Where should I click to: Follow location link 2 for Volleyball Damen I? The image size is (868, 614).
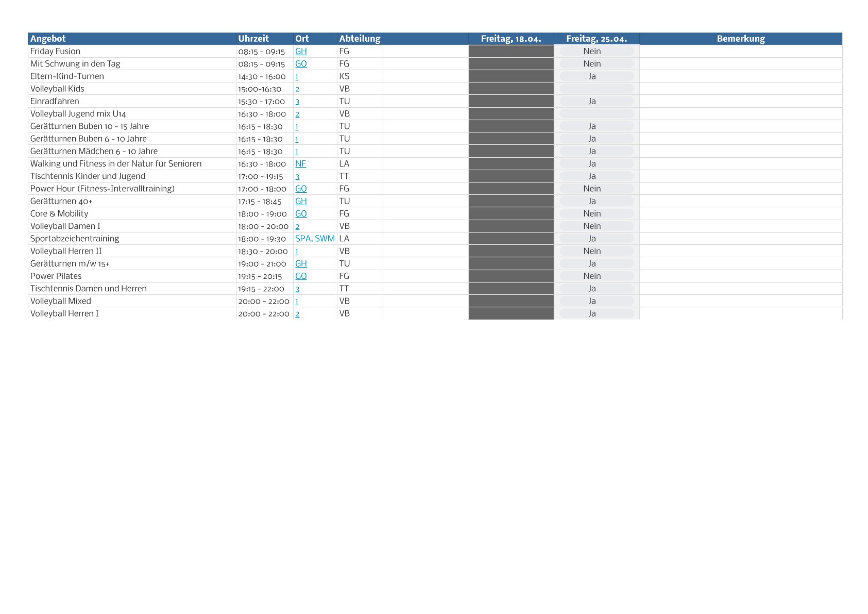[x=297, y=226]
